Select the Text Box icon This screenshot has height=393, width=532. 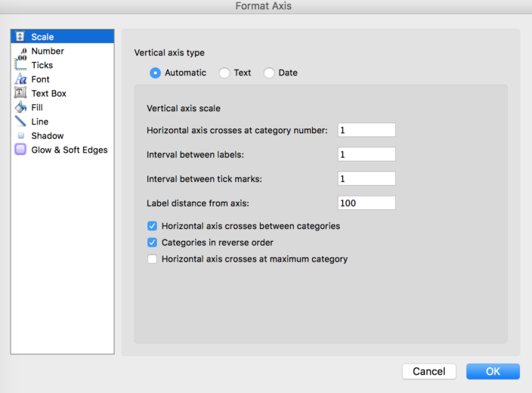[20, 93]
